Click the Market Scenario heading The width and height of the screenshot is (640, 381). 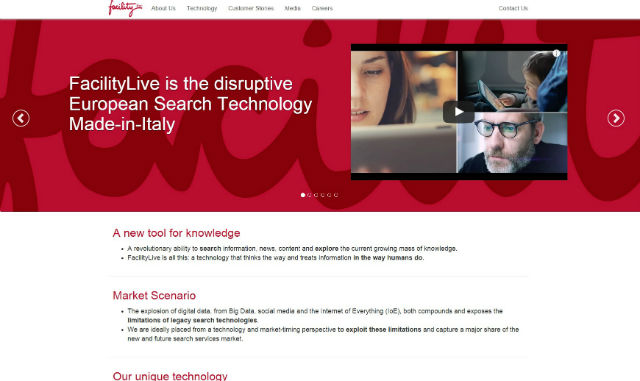[154, 295]
